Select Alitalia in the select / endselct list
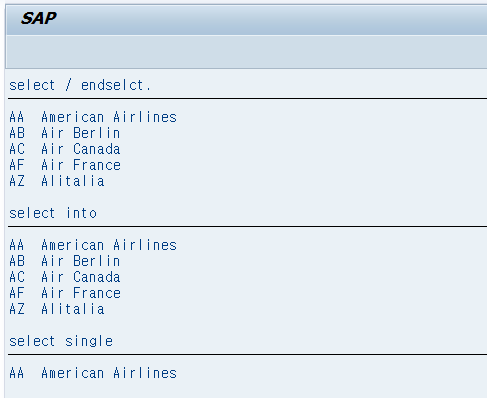The height and width of the screenshot is (398, 487). tap(73, 181)
